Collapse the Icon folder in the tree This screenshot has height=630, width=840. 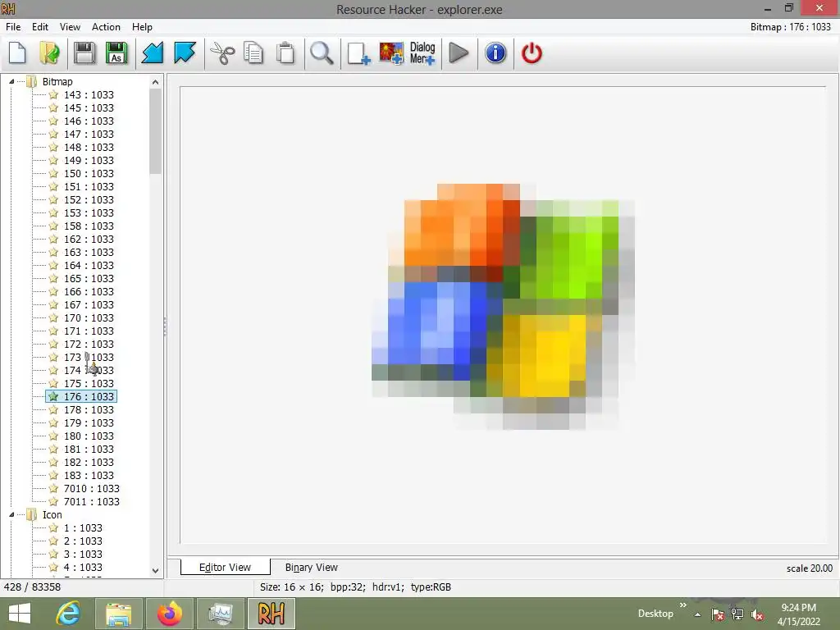[11, 515]
